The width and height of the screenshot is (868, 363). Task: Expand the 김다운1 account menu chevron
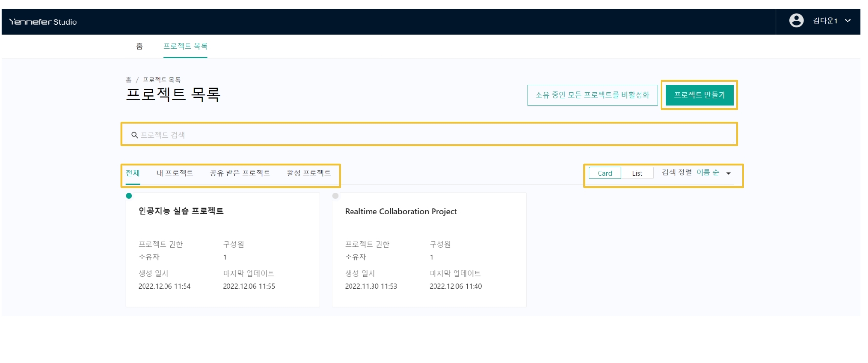coord(848,21)
